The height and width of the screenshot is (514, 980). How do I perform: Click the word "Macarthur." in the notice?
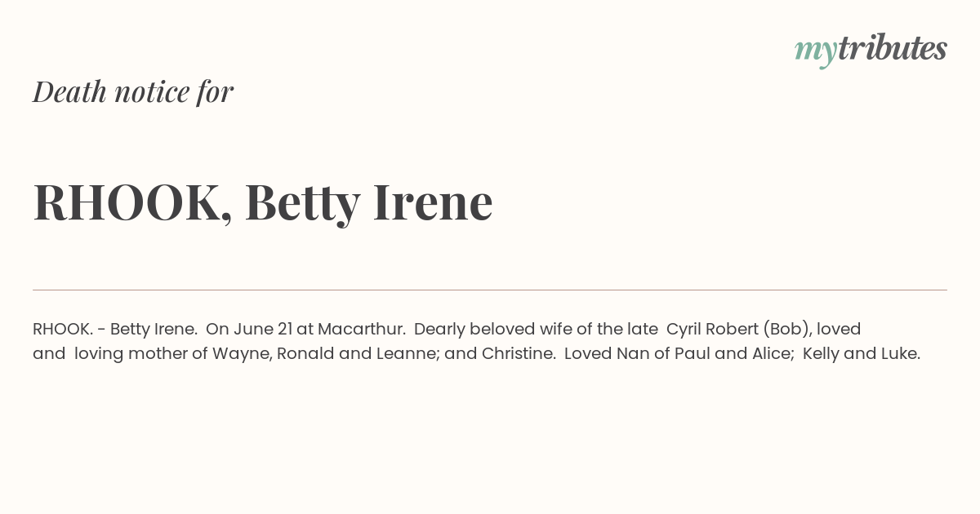click(x=362, y=329)
